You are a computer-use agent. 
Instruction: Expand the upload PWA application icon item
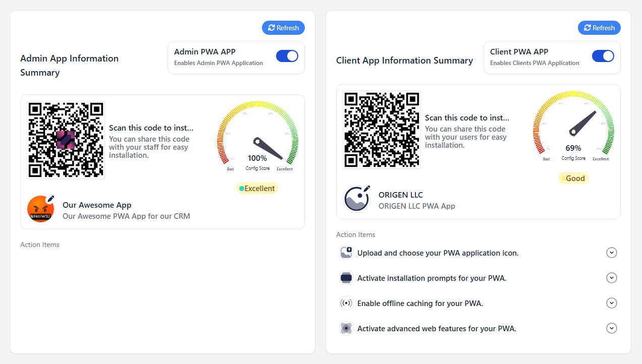[612, 253]
